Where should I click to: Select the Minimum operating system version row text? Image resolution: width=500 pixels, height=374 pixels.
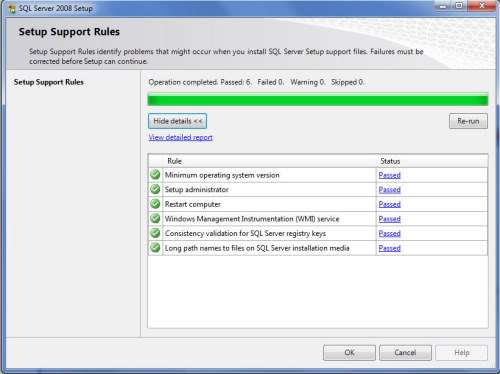click(222, 175)
